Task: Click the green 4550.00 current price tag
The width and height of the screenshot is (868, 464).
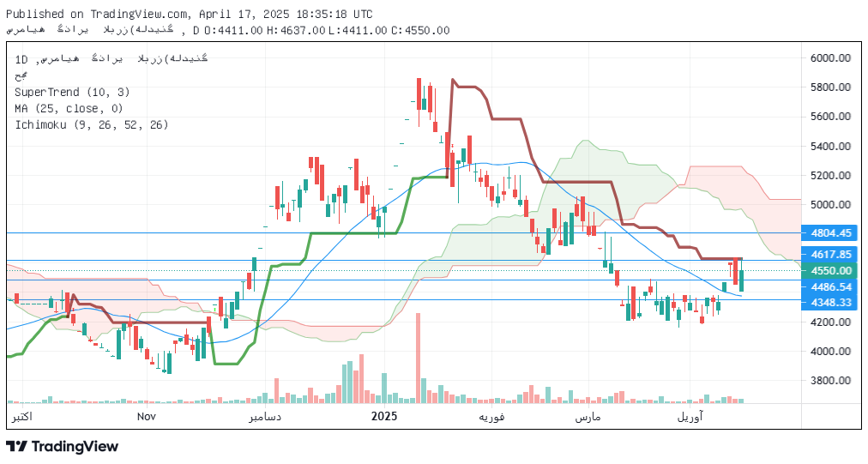Action: (x=831, y=270)
